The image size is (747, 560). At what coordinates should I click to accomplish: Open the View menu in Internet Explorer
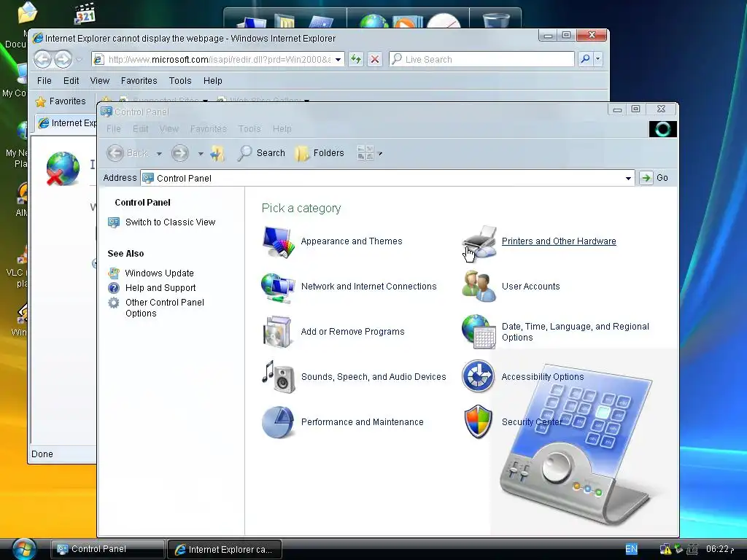click(99, 81)
